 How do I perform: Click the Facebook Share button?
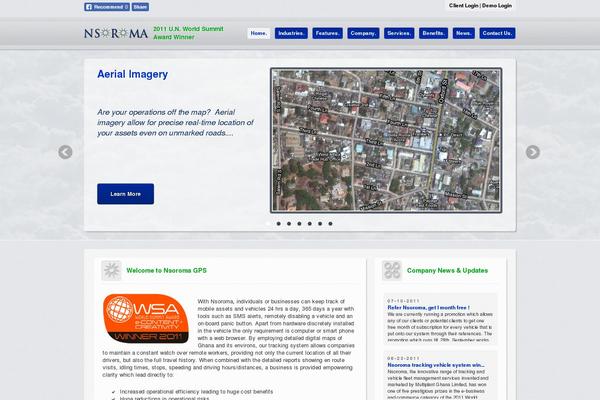pos(140,7)
